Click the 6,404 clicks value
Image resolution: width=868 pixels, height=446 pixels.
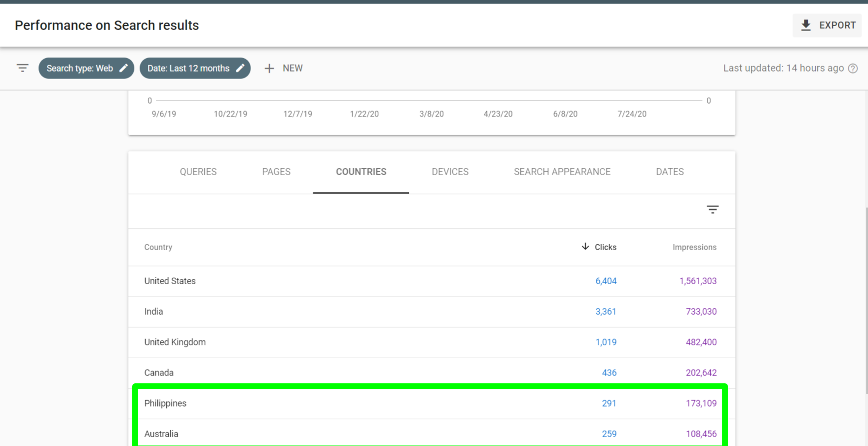[606, 281]
